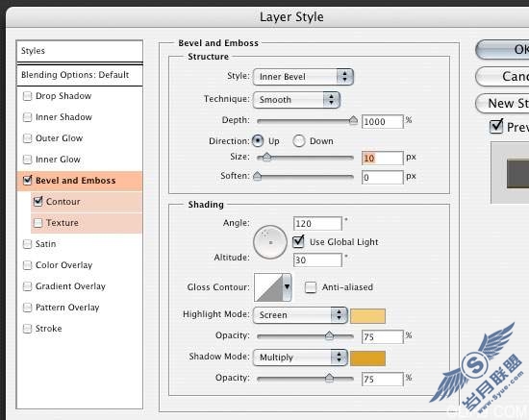Select the Down direction radio button
Image resolution: width=529 pixels, height=420 pixels.
[x=299, y=141]
